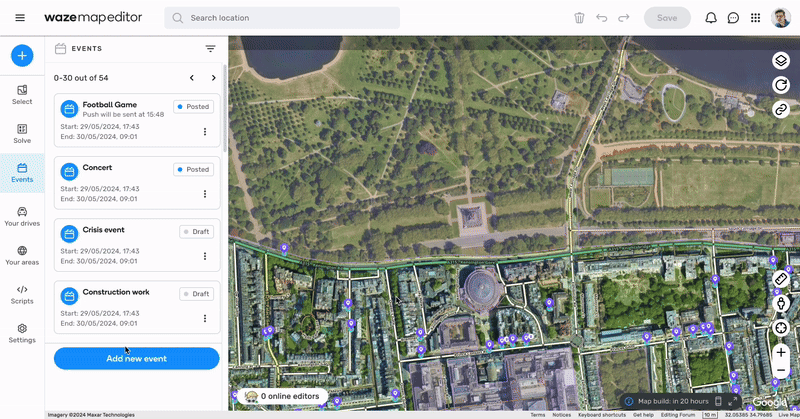Switch to the Events tab
800x419 pixels.
[x=22, y=173]
